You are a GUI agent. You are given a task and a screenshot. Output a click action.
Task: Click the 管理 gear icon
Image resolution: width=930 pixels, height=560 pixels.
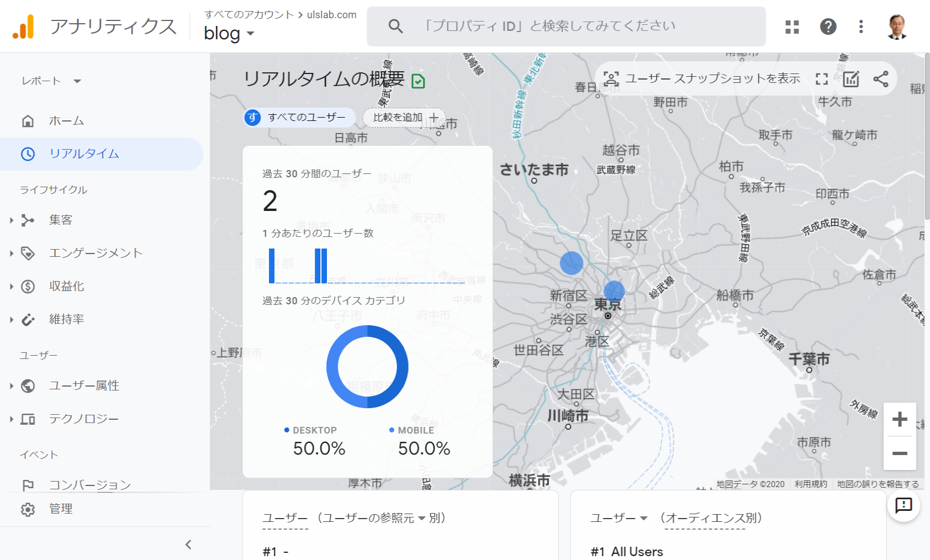point(28,509)
